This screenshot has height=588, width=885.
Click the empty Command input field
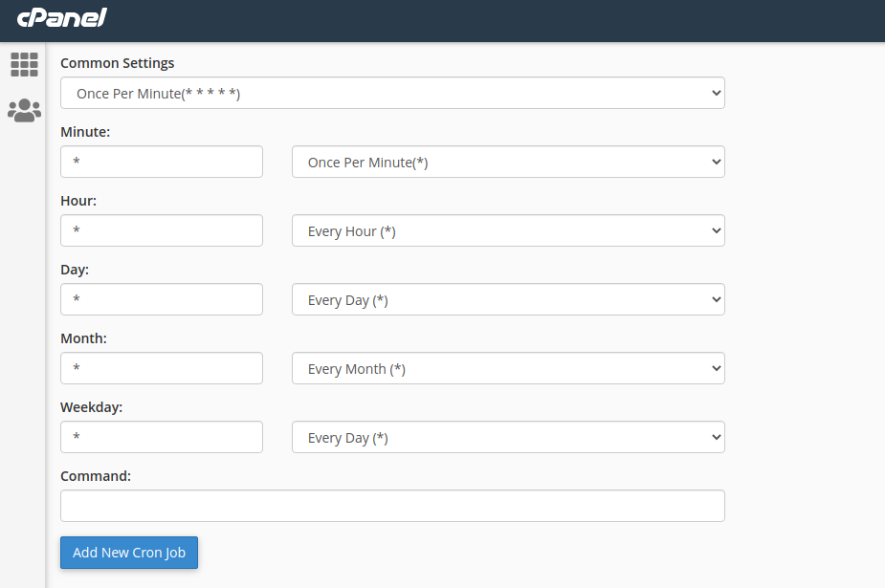pyautogui.click(x=392, y=507)
